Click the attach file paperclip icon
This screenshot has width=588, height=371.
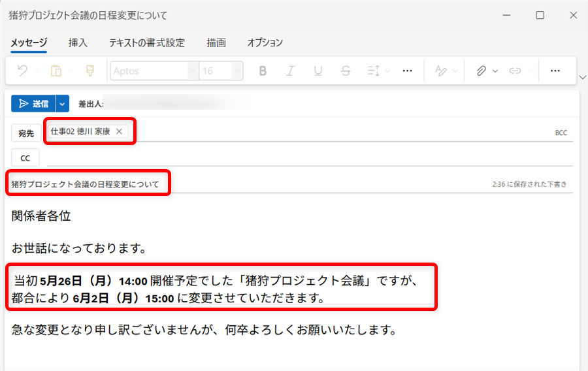[482, 71]
